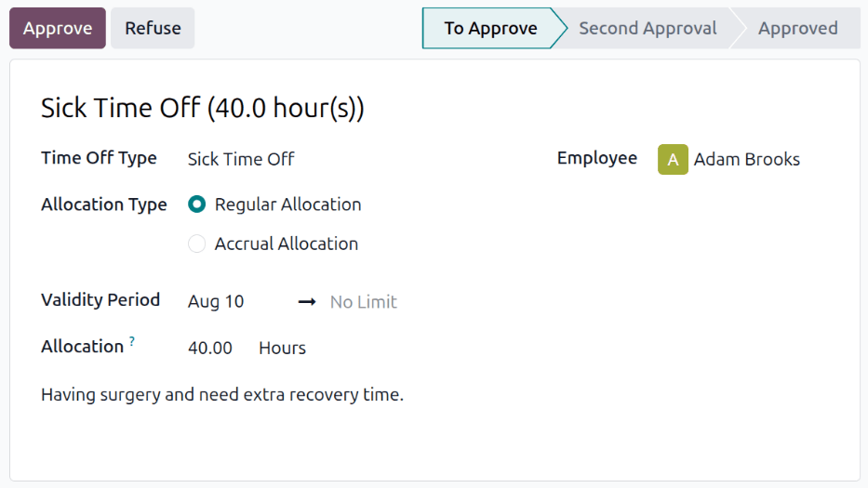
Task: Edit the surgery recovery reason text
Action: pyautogui.click(x=222, y=394)
